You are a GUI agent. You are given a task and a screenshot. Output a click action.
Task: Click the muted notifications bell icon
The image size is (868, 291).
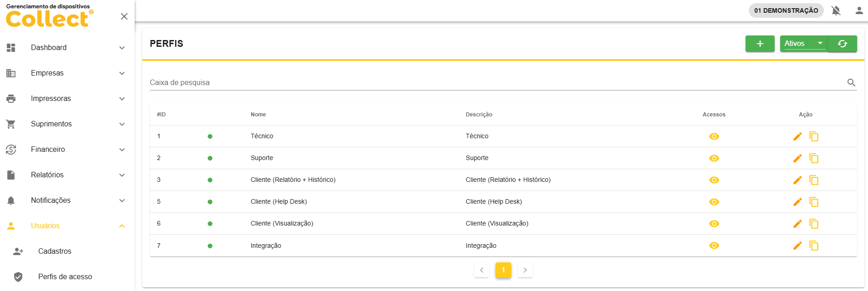tap(836, 10)
